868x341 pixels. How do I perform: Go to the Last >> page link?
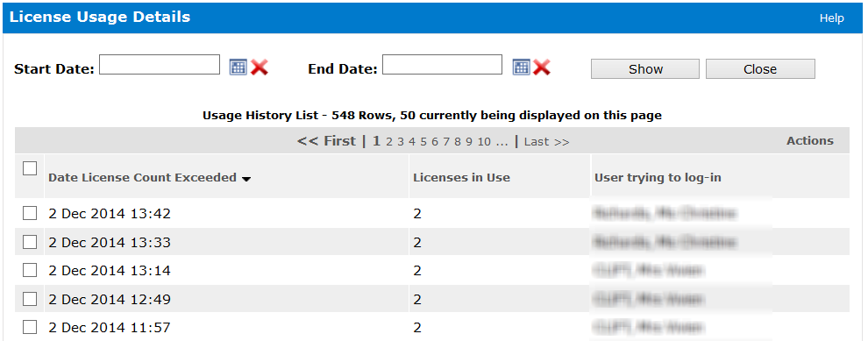tap(546, 142)
